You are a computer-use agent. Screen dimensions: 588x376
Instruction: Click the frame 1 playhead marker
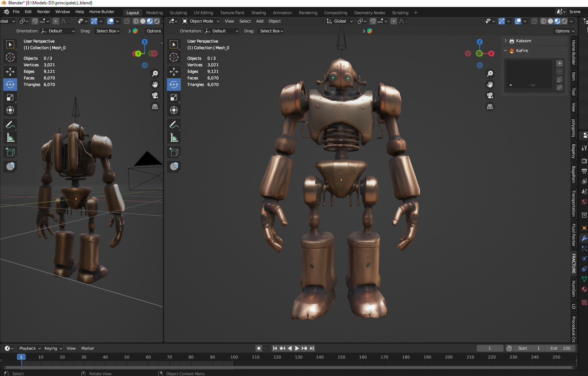point(21,357)
